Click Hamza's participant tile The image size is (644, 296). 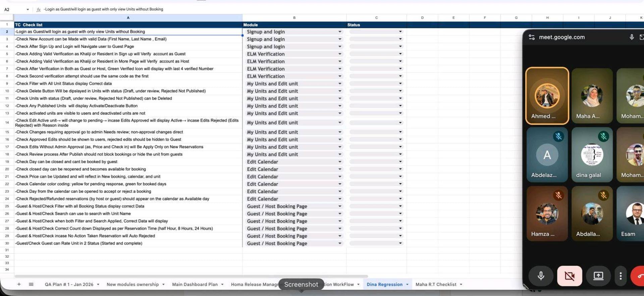coord(547,214)
